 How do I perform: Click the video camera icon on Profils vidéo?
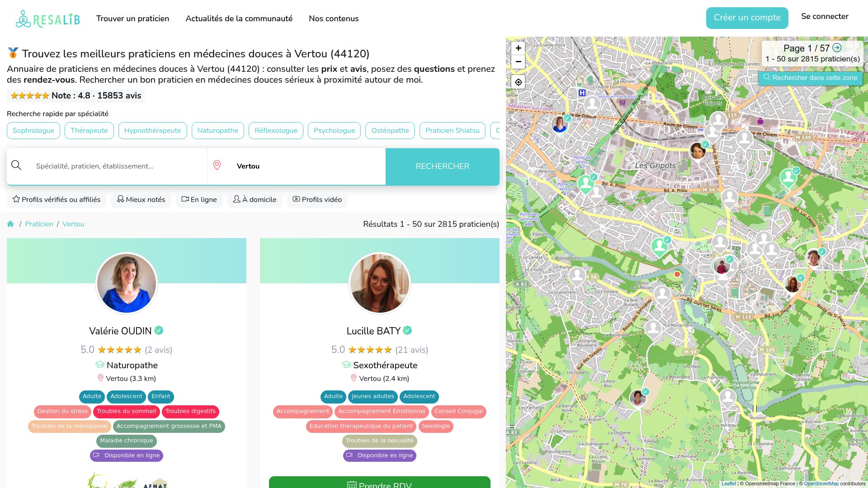pos(296,199)
